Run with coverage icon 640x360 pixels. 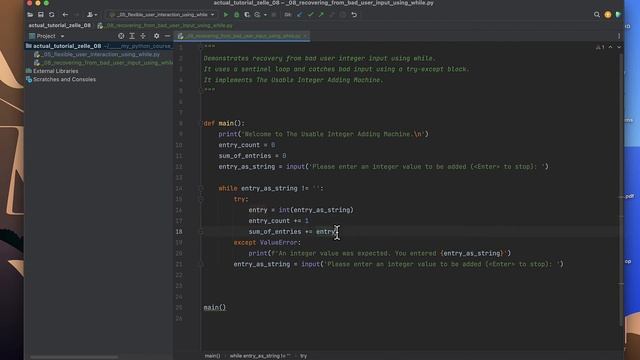[x=247, y=15]
